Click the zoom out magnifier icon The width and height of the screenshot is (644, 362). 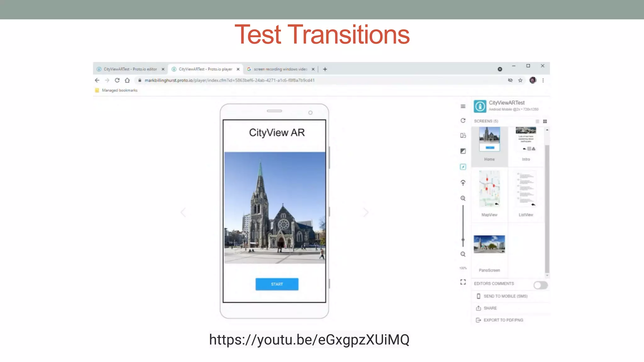tap(463, 254)
